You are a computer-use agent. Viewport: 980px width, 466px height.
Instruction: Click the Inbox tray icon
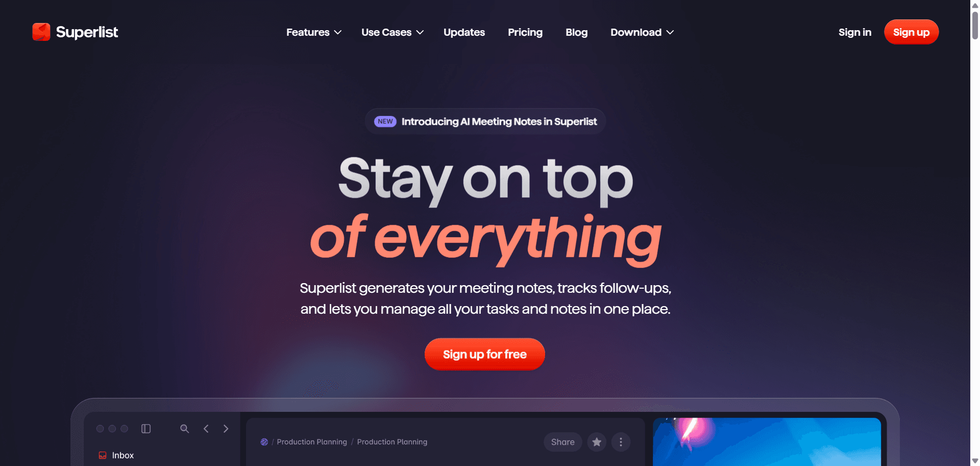point(103,455)
